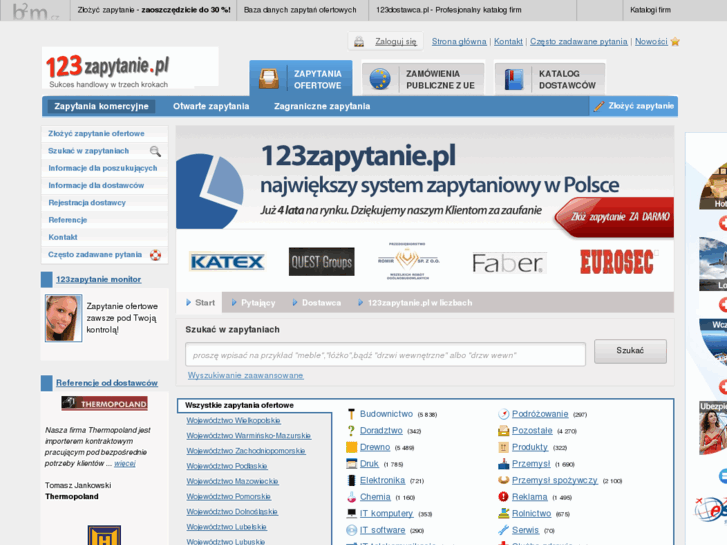Viewport: 727px width, 545px height.
Task: Click the Szukać button
Action: tap(630, 351)
